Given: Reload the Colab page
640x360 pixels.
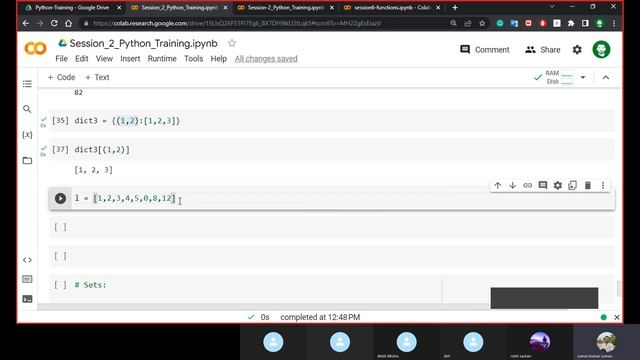Looking at the screenshot, I should [54, 23].
